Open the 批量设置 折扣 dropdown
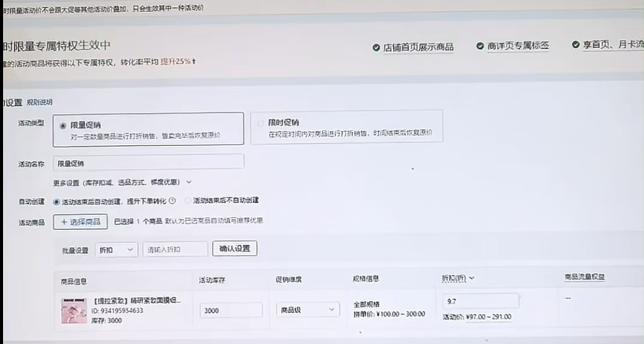 [117, 250]
